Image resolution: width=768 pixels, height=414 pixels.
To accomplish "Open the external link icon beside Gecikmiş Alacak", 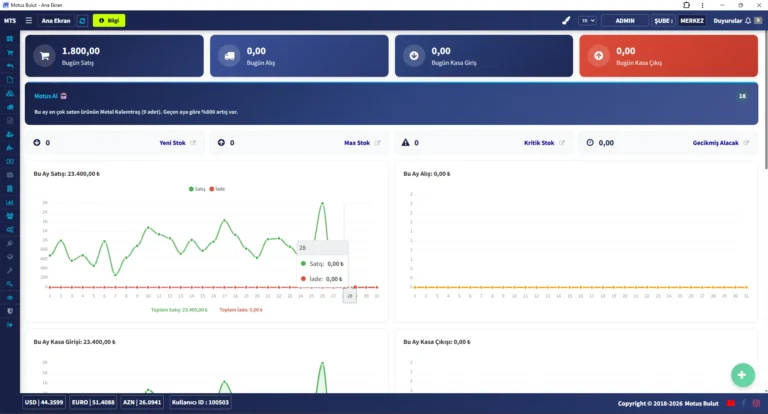I will [746, 143].
